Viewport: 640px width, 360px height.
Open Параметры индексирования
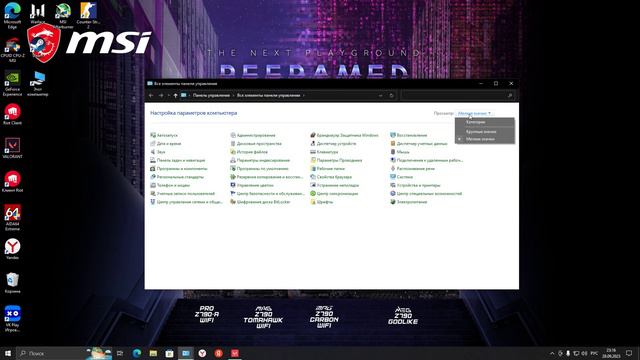coord(260,160)
